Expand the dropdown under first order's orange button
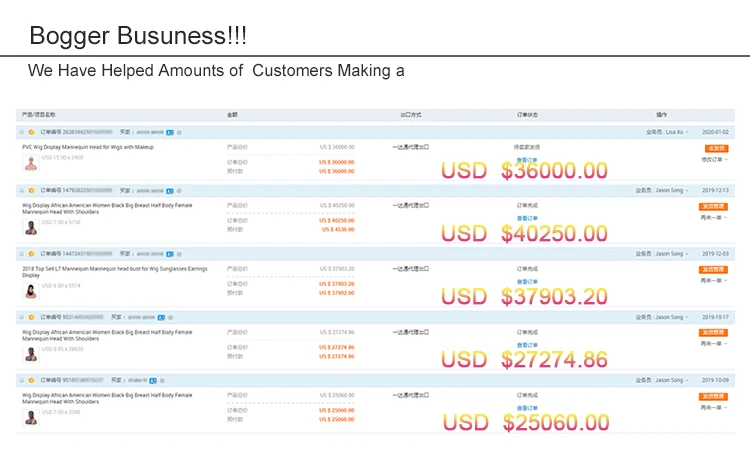Image resolution: width=750 pixels, height=457 pixels. point(714,159)
